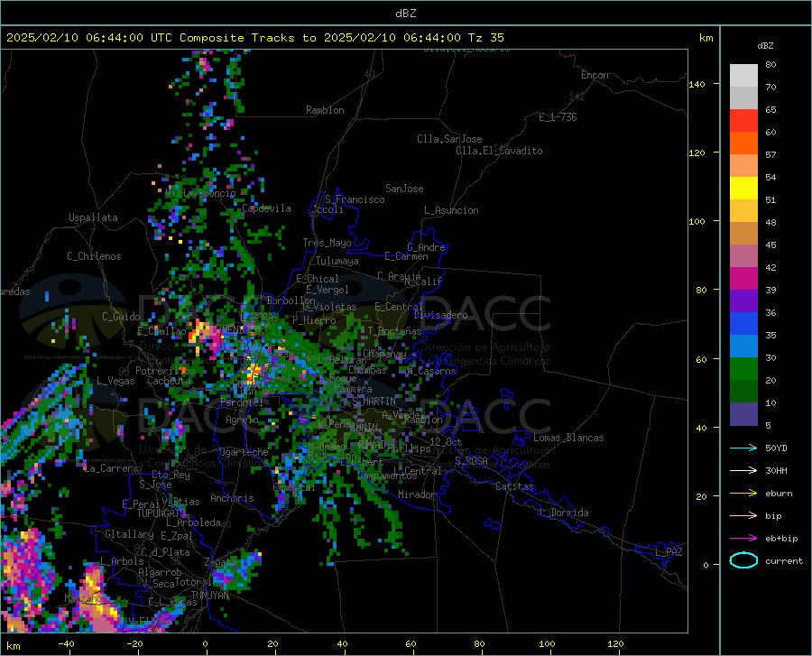The image size is (812, 656).
Task: Click the S_MARTIN map label
Action: pos(374,402)
